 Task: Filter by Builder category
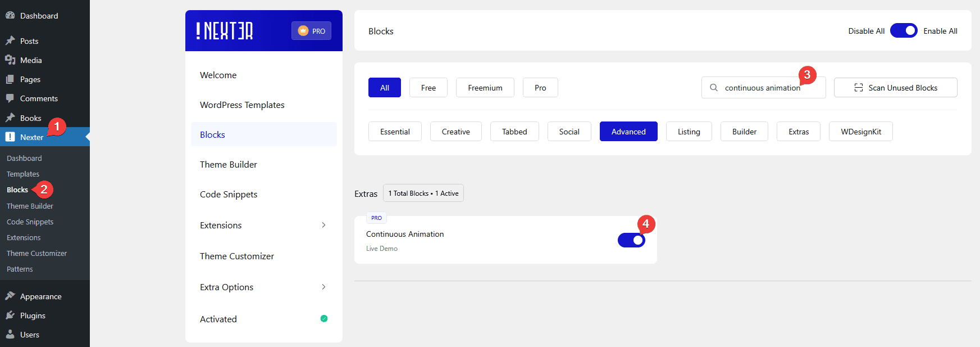click(744, 132)
